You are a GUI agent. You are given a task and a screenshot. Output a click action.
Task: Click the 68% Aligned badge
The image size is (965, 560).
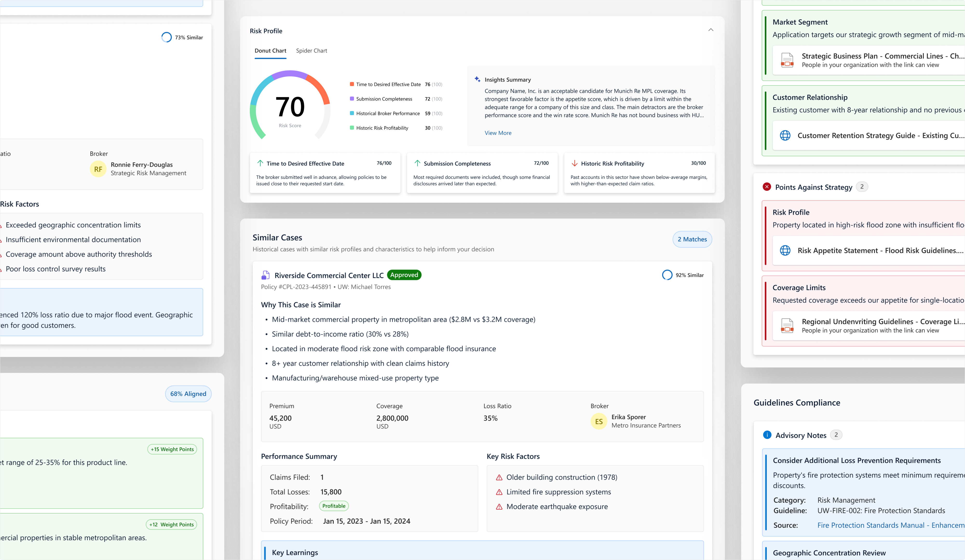(x=188, y=394)
